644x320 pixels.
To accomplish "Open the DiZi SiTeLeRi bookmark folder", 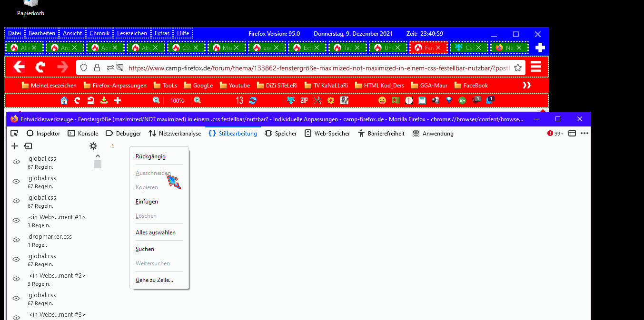I will (x=277, y=86).
